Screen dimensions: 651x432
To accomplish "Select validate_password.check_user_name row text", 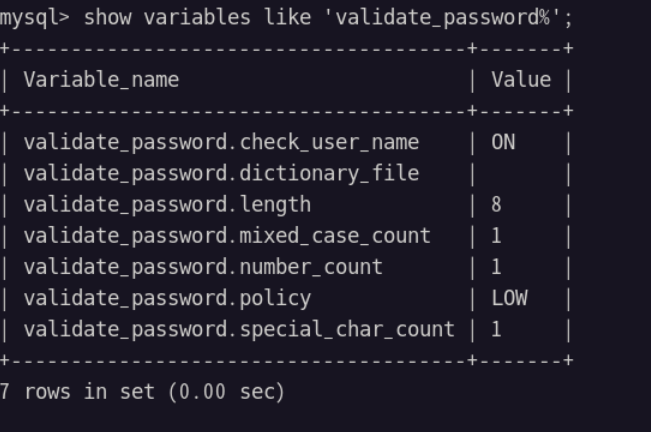I will point(221,143).
